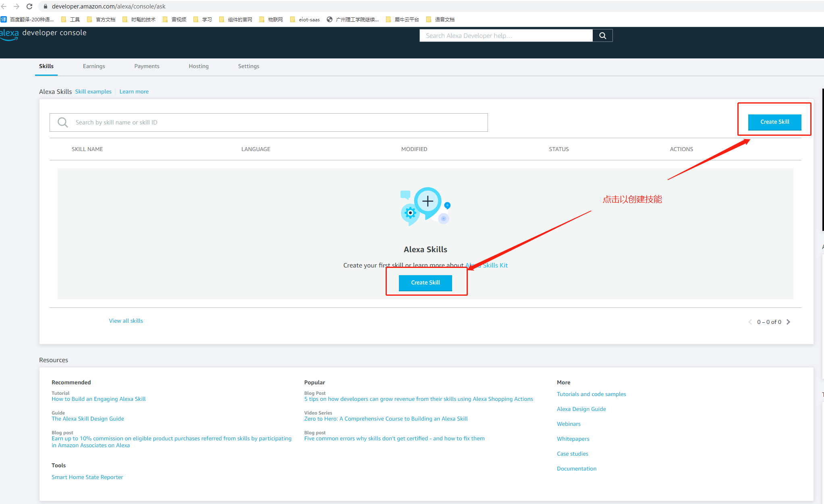824x504 pixels.
Task: Open the eiot-saas bookmark folder
Action: (305, 19)
